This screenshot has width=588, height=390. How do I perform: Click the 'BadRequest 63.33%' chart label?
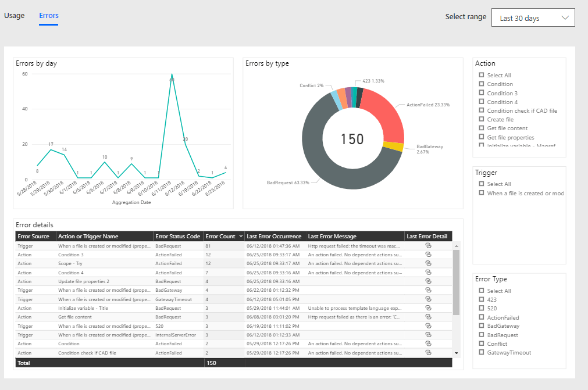coord(288,183)
